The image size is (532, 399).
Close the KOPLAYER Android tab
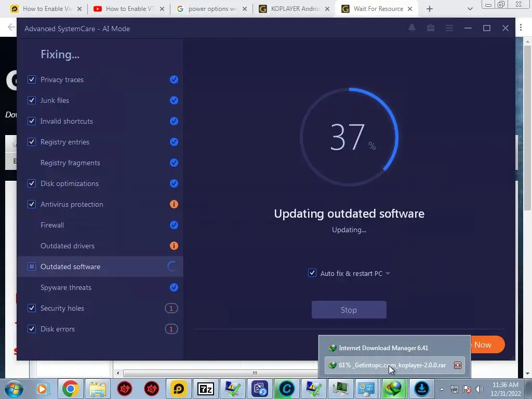327,9
